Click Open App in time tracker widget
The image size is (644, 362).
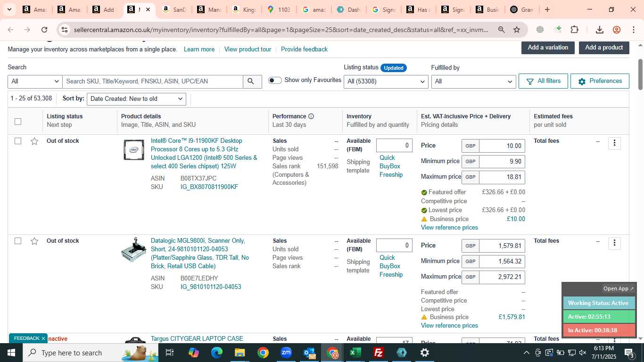(619, 288)
